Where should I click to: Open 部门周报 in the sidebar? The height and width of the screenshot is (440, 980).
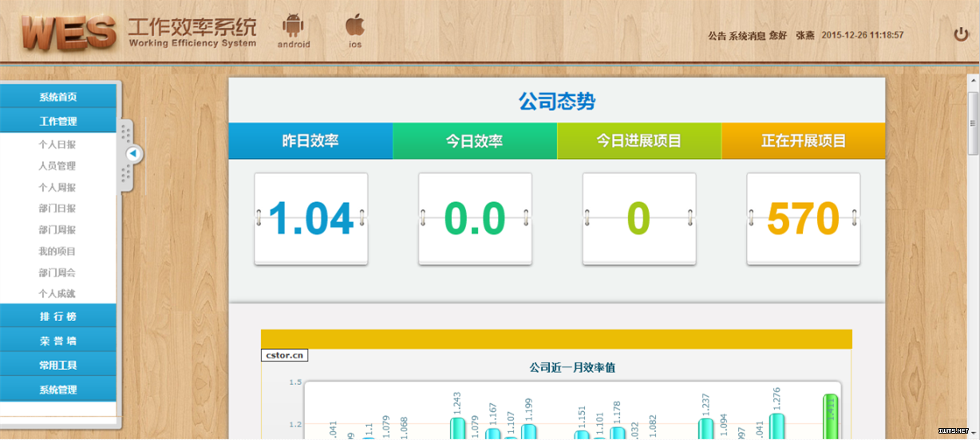(57, 230)
